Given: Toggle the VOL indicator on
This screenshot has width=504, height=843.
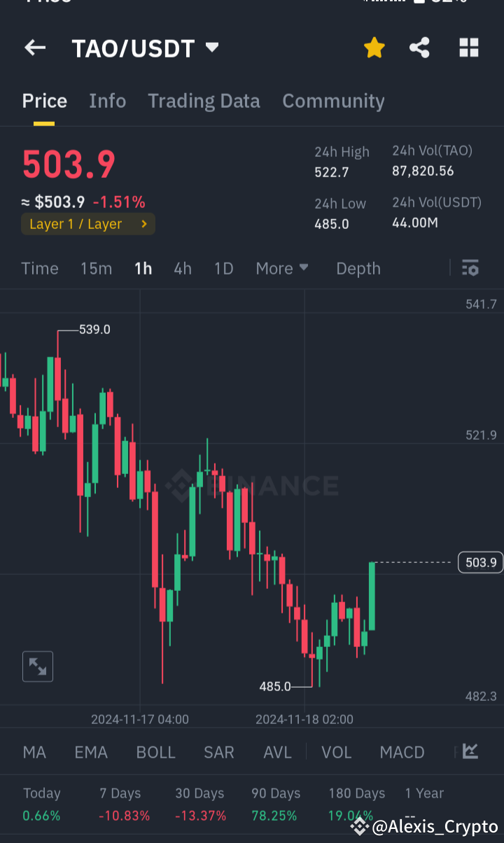Looking at the screenshot, I should click(337, 751).
